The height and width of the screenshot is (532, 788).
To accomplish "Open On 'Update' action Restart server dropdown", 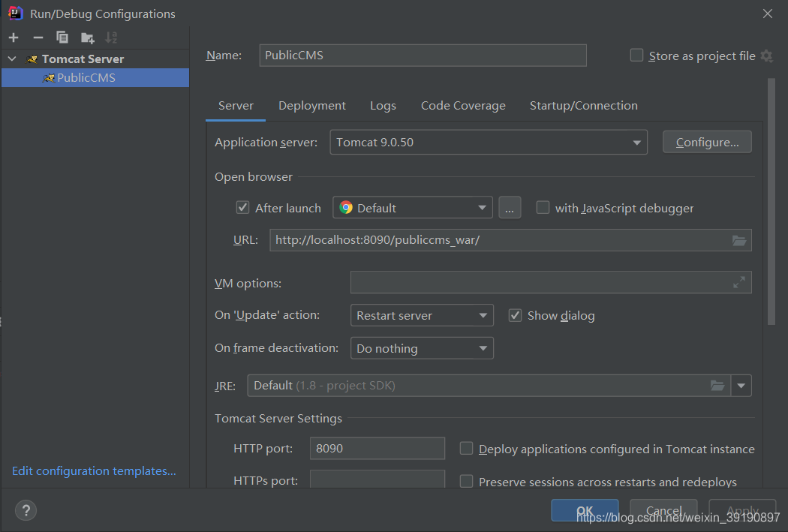I will click(422, 315).
